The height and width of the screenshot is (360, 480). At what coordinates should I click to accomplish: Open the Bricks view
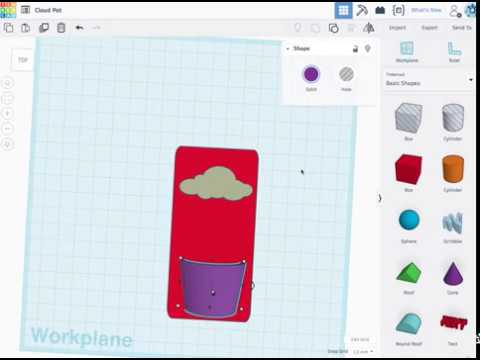(x=380, y=10)
